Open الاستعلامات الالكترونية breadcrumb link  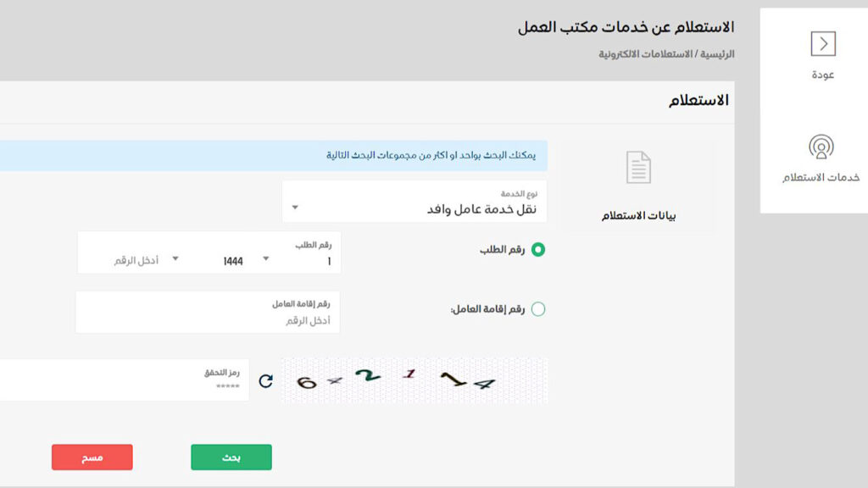(x=645, y=54)
